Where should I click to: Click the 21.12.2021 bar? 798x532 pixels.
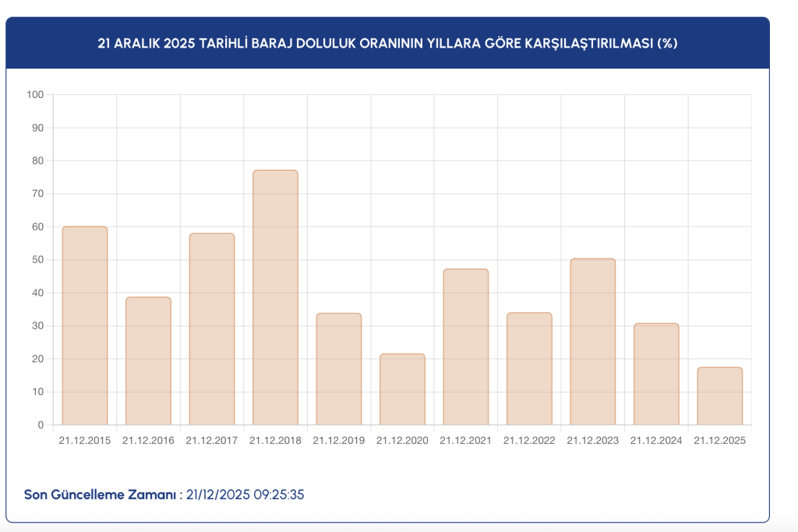[x=466, y=347]
